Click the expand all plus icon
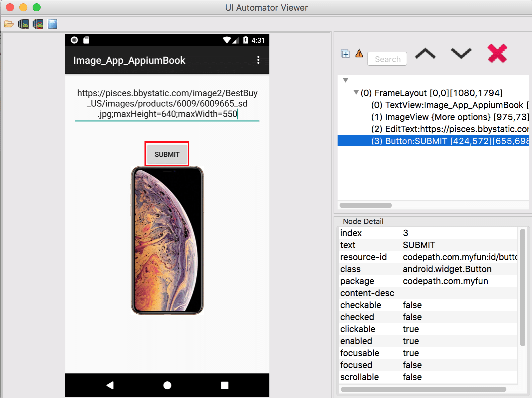 pyautogui.click(x=345, y=54)
